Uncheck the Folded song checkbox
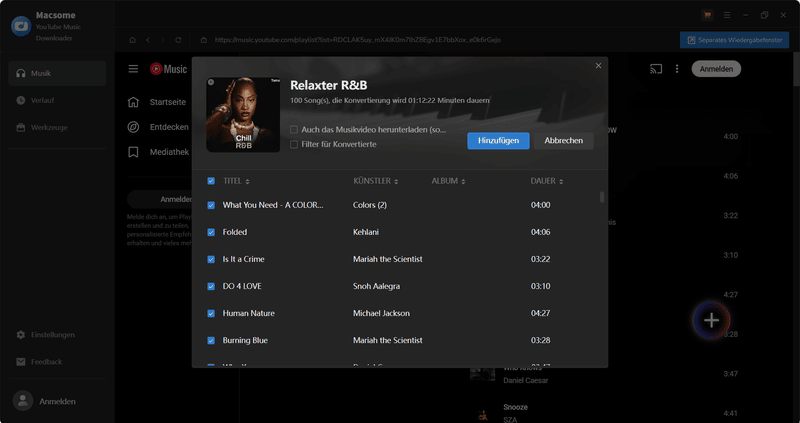 (211, 232)
